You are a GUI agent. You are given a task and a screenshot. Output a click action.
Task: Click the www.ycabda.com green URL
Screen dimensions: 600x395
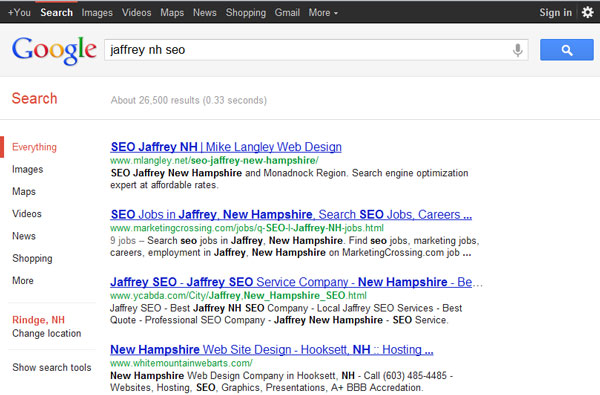click(x=238, y=295)
